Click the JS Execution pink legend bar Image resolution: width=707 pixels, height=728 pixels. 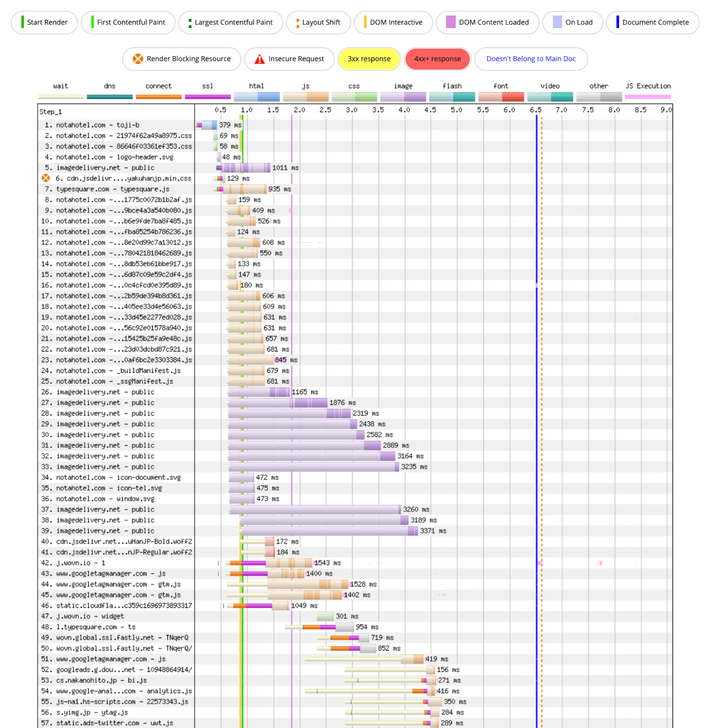[x=648, y=97]
